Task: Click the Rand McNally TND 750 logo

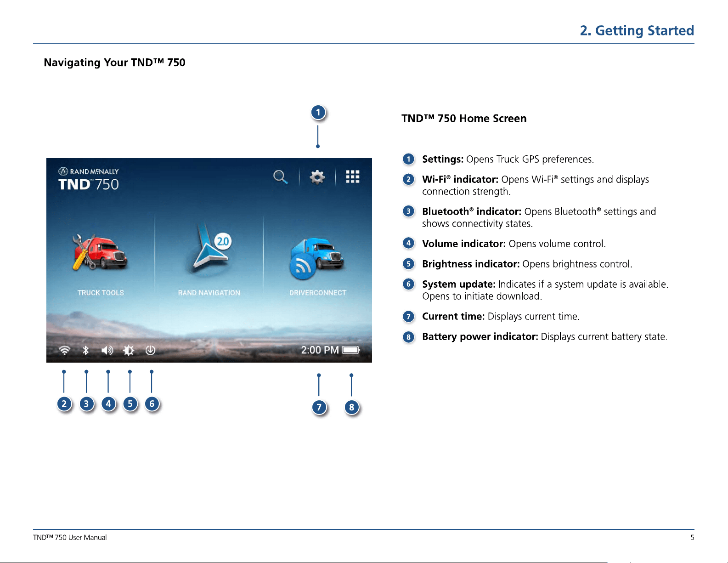Action: tap(89, 179)
